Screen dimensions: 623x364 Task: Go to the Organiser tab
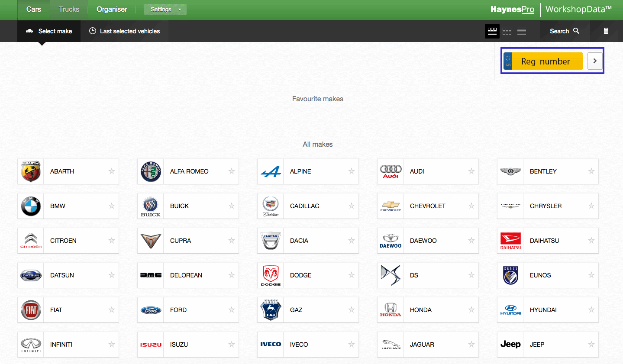click(x=112, y=10)
